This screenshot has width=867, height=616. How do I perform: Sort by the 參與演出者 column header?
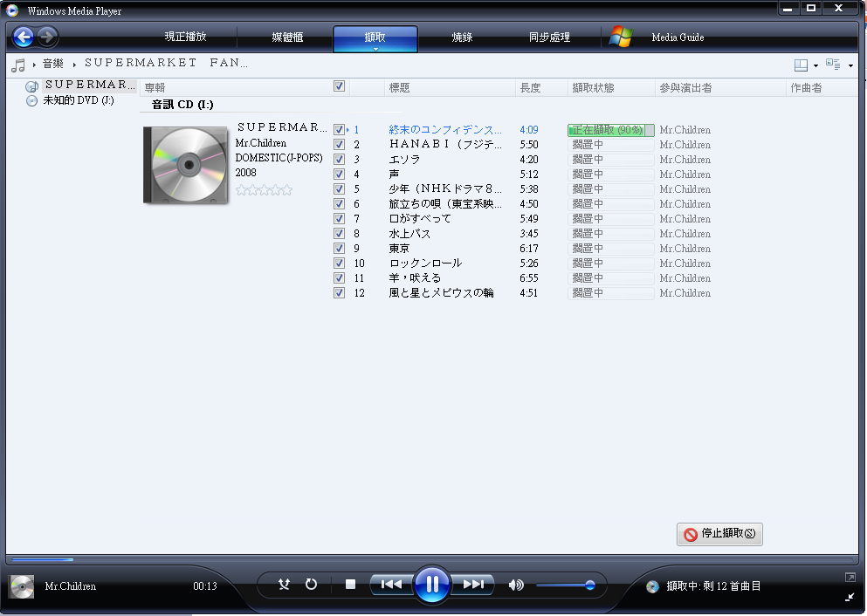[720, 88]
